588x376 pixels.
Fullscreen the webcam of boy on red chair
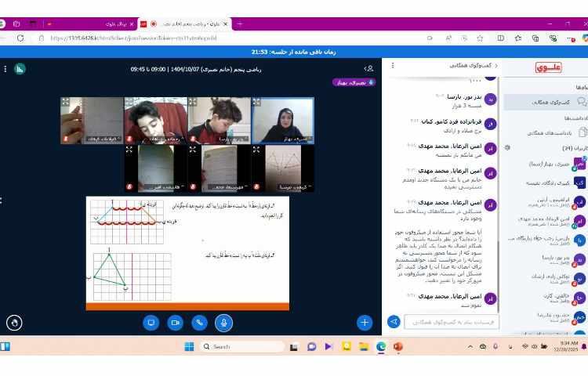tap(129, 102)
